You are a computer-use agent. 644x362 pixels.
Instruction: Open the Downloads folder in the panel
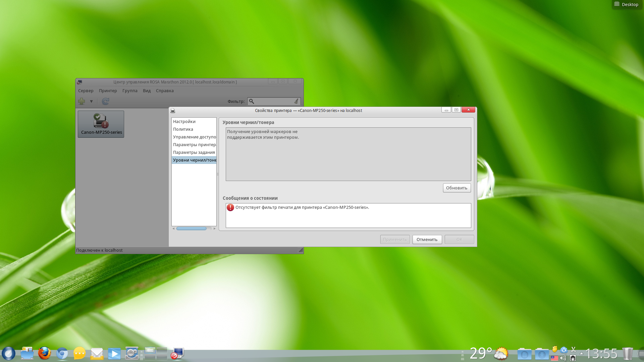[x=542, y=354]
